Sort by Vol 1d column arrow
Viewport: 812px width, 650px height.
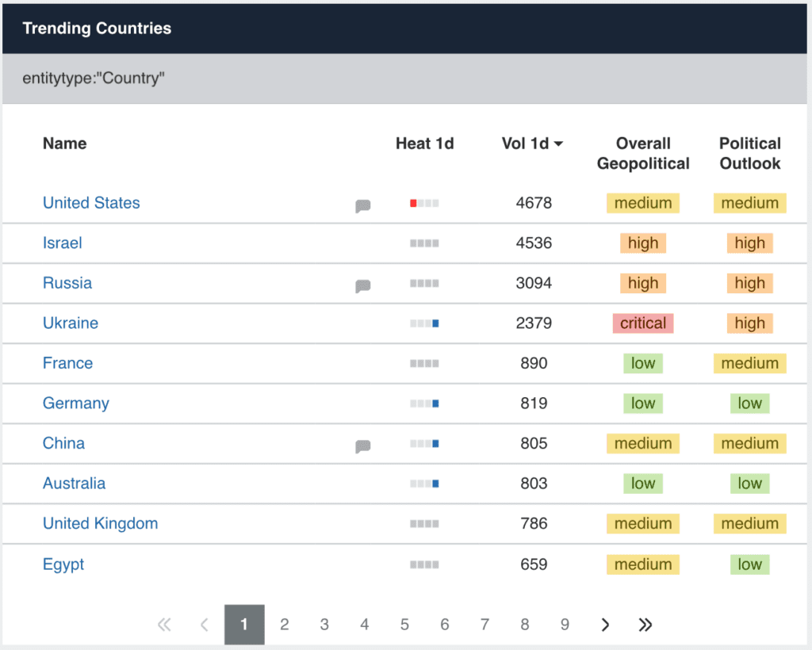click(x=558, y=144)
